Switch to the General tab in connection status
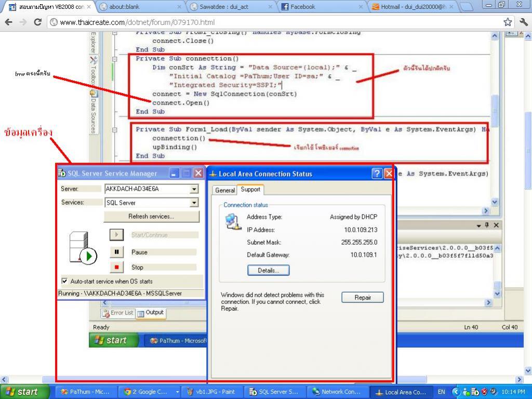 [224, 190]
